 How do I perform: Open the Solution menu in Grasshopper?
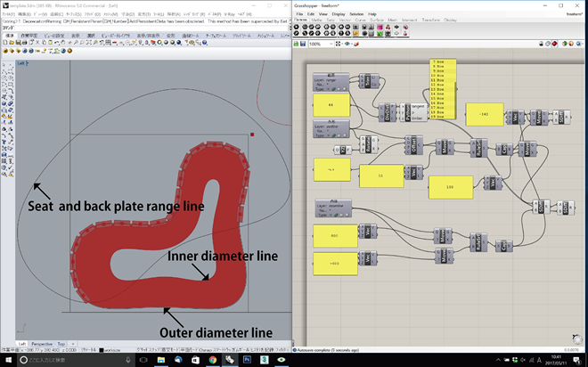(x=356, y=14)
